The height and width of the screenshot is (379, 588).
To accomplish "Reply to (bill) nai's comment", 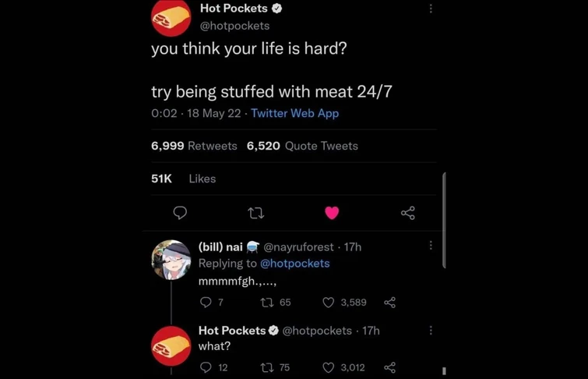I will 206,303.
